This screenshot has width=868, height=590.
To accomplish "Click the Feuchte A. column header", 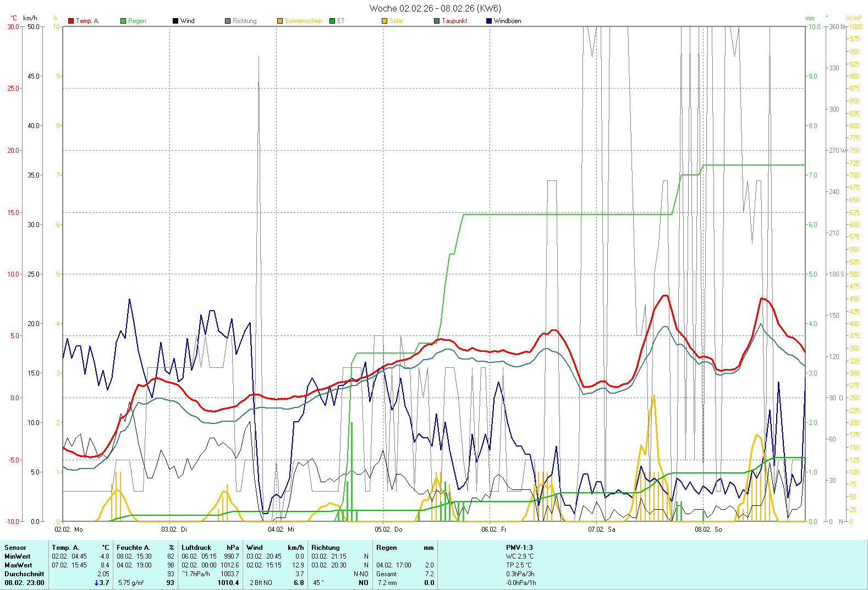I will coord(133,548).
